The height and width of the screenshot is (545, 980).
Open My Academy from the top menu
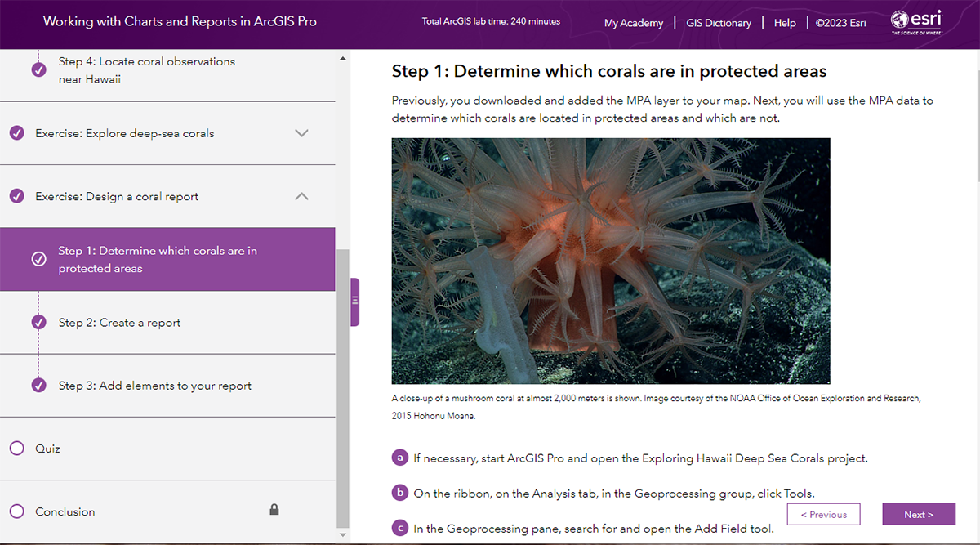(634, 23)
